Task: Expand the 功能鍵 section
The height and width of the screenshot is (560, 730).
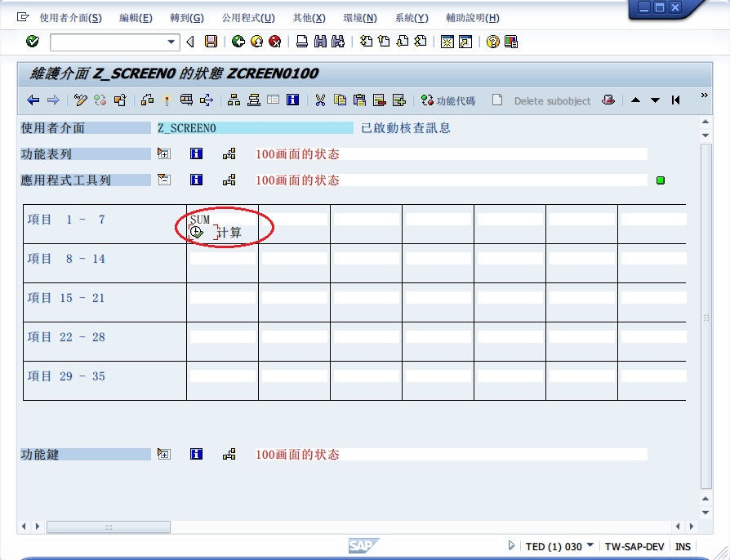Action: [164, 454]
